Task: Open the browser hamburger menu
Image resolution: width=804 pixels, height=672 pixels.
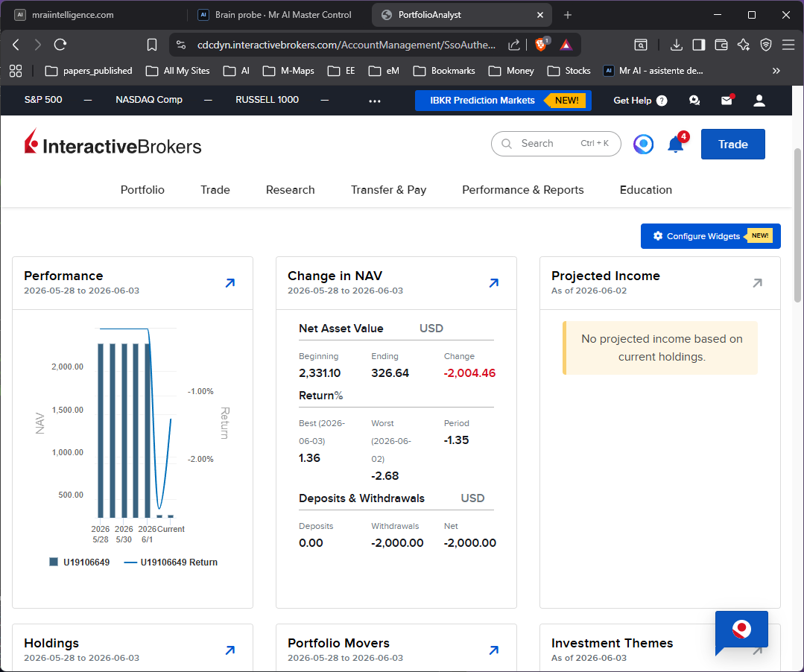Action: 788,45
